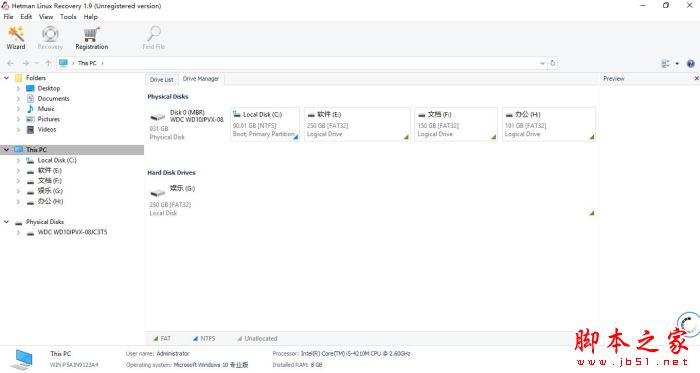Expand WDC WD10JPVX tree node
This screenshot has height=373, width=700.
point(18,232)
